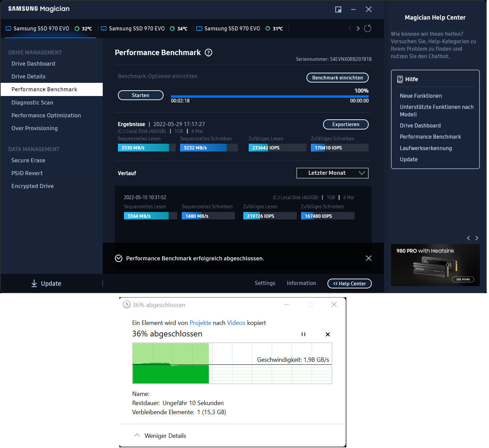Open Neue Funktionen help topic
The image size is (489, 448).
(x=421, y=96)
